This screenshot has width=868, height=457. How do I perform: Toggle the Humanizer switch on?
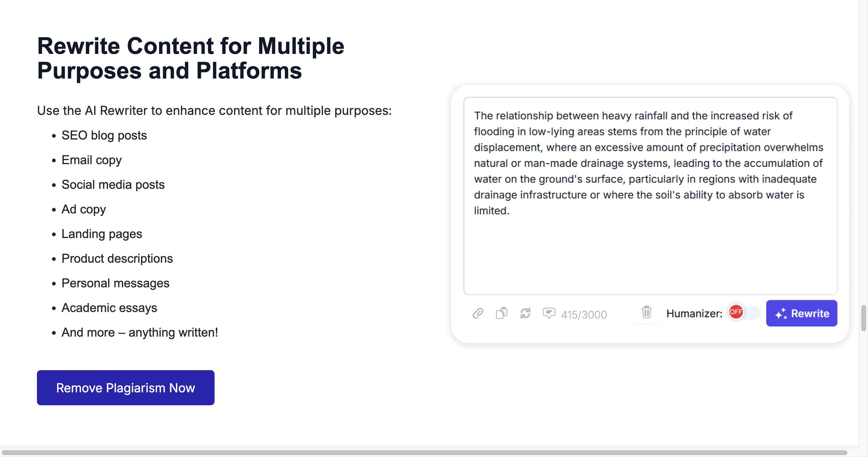pyautogui.click(x=744, y=313)
